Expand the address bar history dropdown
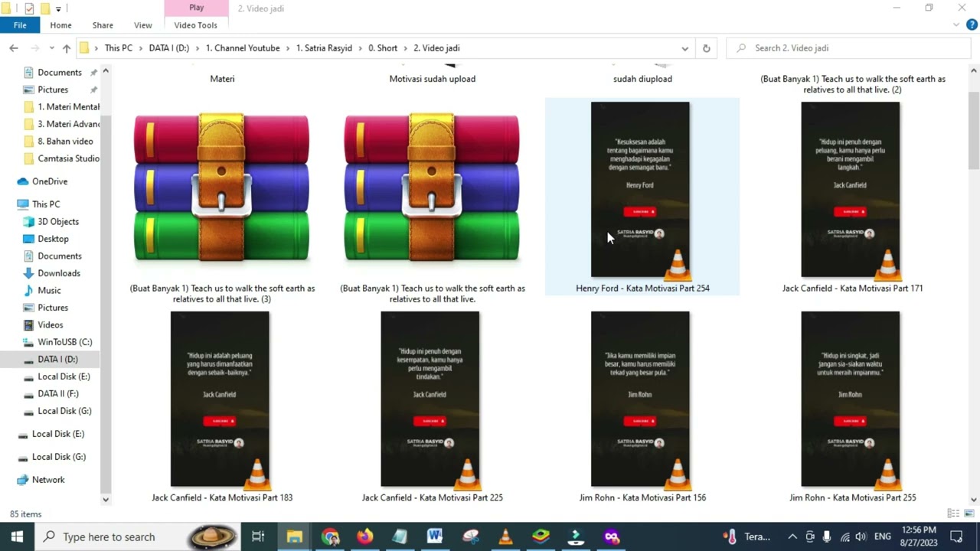This screenshot has width=980, height=551. pos(684,48)
